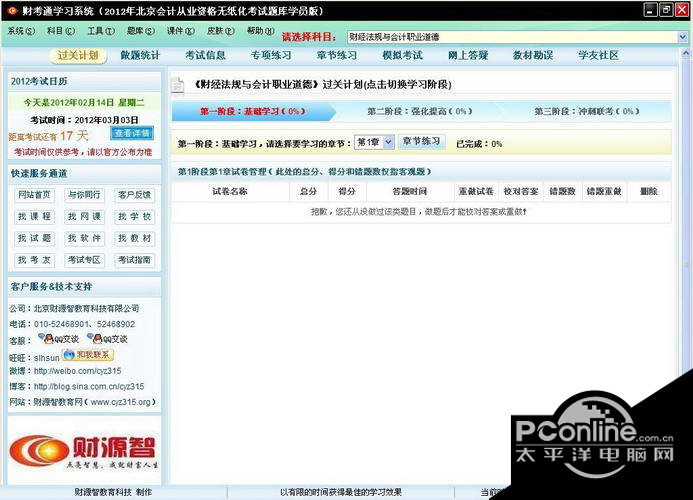Select stage one 基础学习
Image resolution: width=693 pixels, height=500 pixels.
[253, 111]
